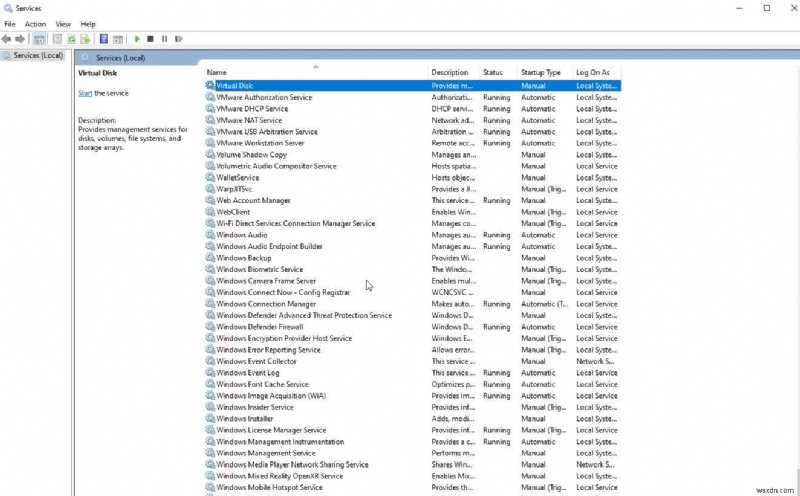The image size is (800, 496).
Task: Select Windows Mixed Reality OpenXR Service row
Action: 413,476
